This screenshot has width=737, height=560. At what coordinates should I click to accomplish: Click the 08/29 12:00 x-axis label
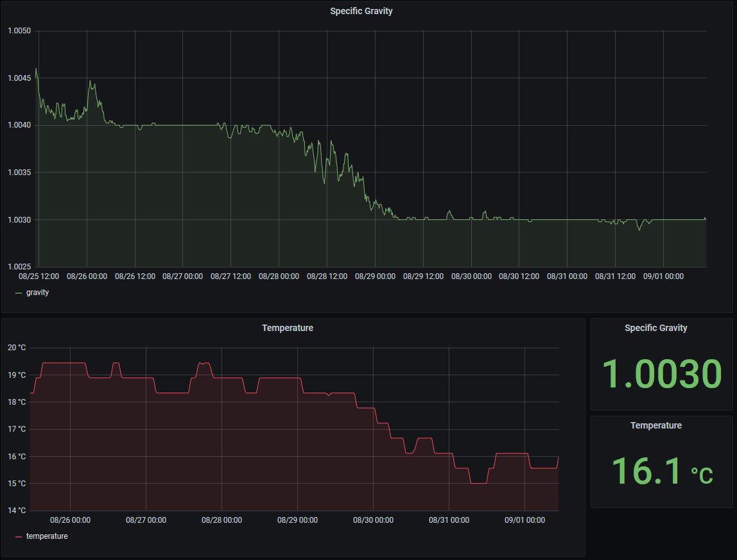[x=423, y=276]
